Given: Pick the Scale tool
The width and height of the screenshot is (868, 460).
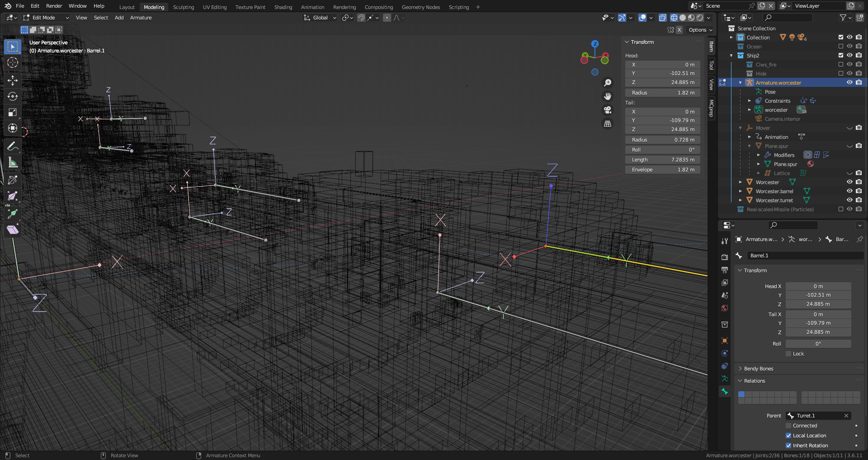Looking at the screenshot, I should tap(13, 112).
